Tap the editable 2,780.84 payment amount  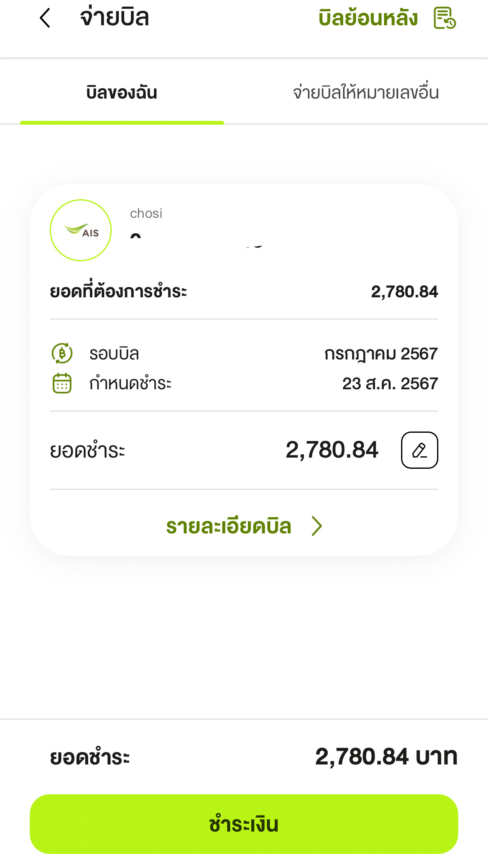[332, 450]
